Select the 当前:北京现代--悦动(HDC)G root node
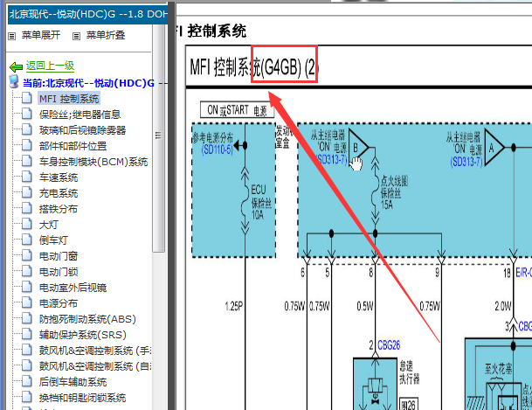This screenshot has width=532, height=410. coord(95,83)
